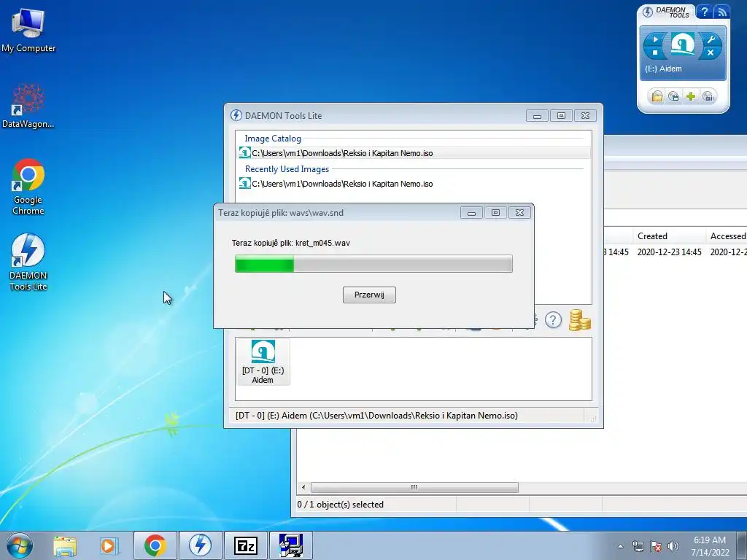Maximize the DAEMON Tools Lite window

point(561,116)
